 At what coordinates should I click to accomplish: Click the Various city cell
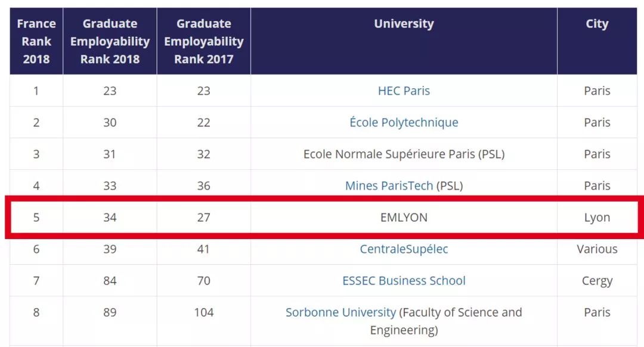pyautogui.click(x=597, y=249)
